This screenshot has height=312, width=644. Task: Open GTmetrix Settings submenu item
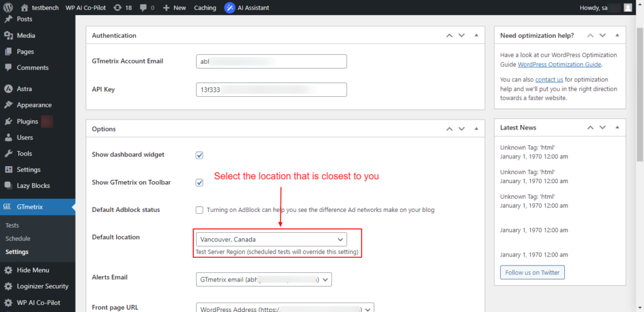[17, 252]
